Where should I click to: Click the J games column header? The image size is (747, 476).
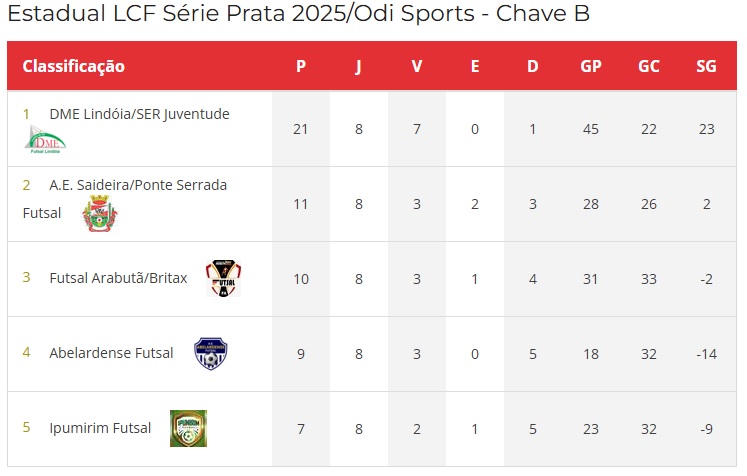point(359,66)
